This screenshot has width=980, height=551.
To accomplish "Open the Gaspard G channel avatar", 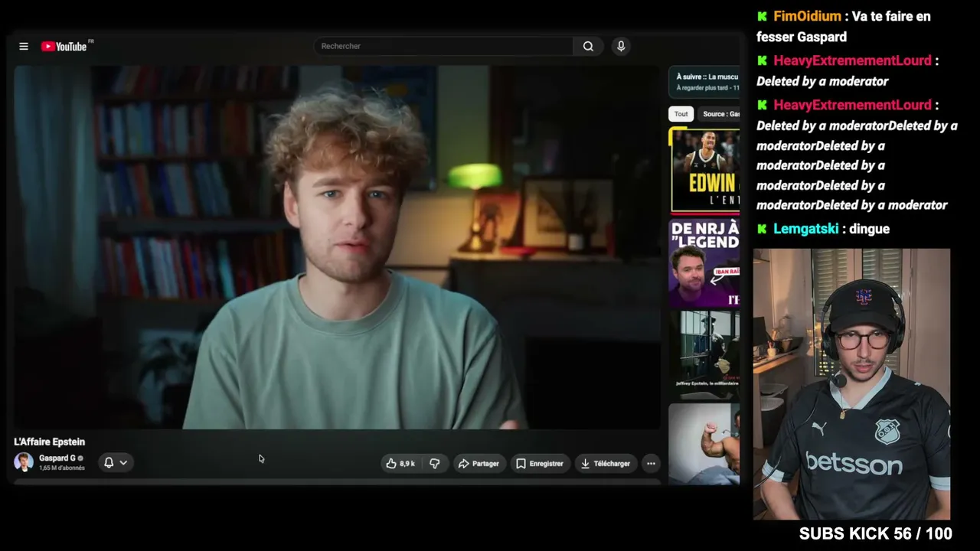I will coord(24,462).
